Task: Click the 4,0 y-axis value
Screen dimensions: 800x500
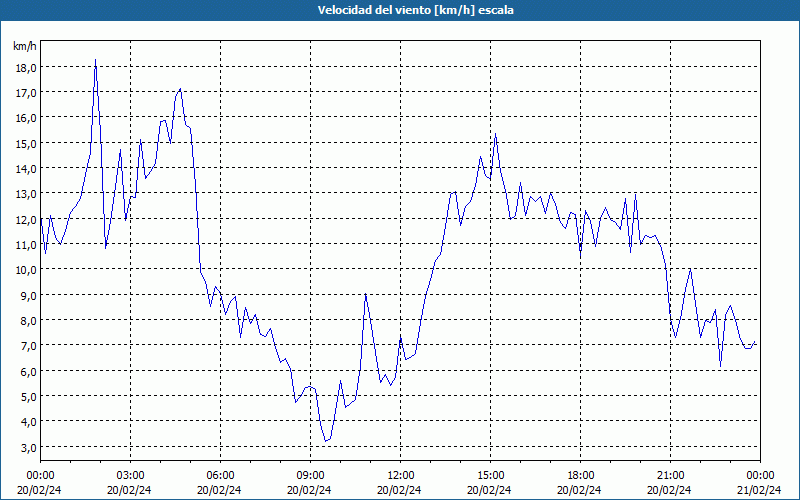Action: tap(27, 421)
